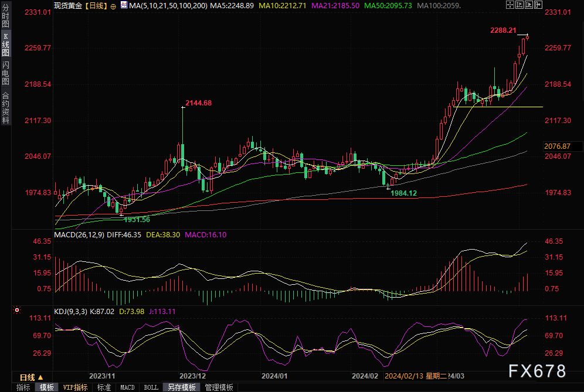Switch to the BOLL template

tap(151, 387)
